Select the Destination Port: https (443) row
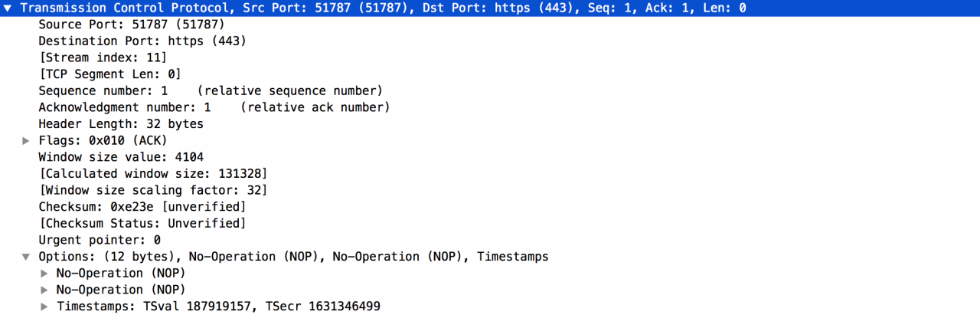Viewport: 980px width, 315px height. pos(142,41)
